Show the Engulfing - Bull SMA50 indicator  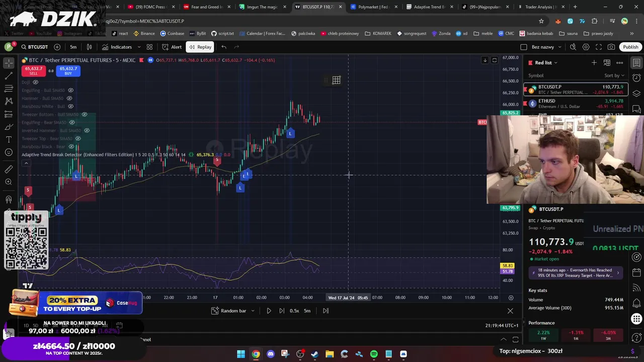[70, 90]
